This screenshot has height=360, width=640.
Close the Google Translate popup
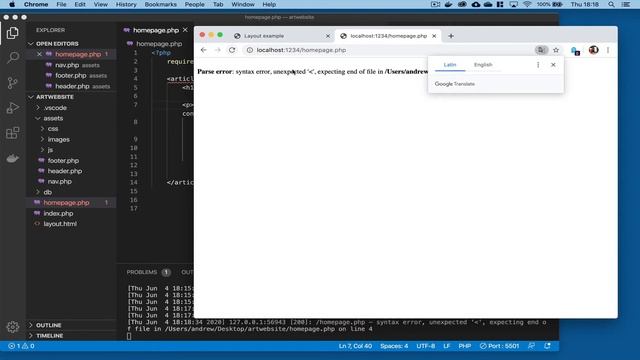click(553, 65)
